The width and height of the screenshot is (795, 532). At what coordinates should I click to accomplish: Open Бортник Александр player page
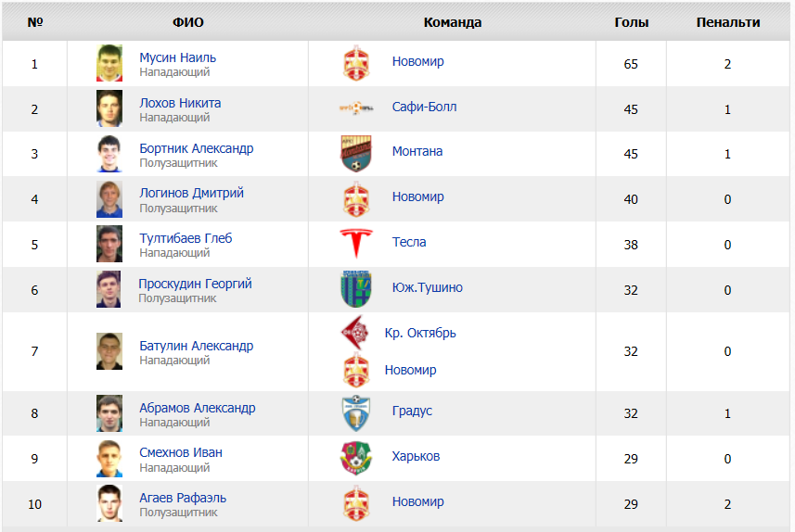pyautogui.click(x=197, y=148)
